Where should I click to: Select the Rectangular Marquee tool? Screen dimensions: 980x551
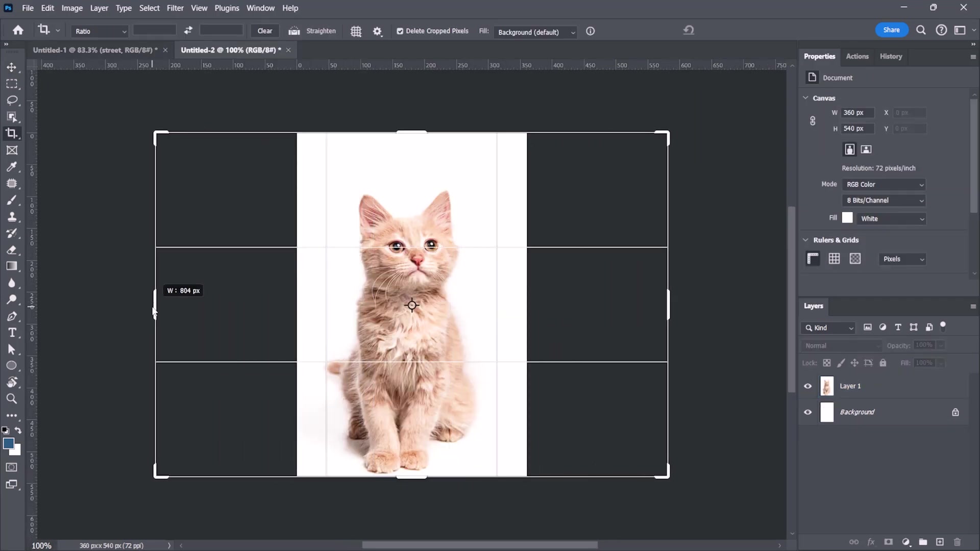pos(12,84)
